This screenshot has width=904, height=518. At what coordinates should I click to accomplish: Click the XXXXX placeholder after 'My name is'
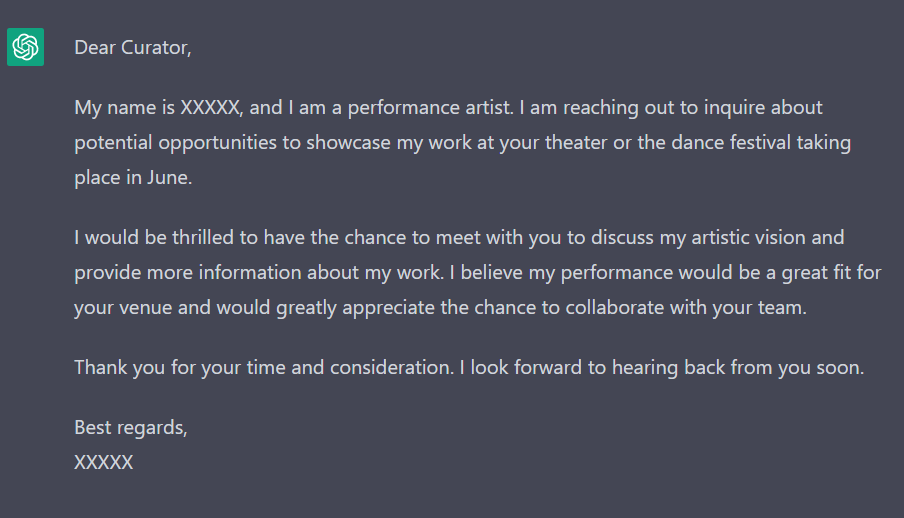point(210,108)
